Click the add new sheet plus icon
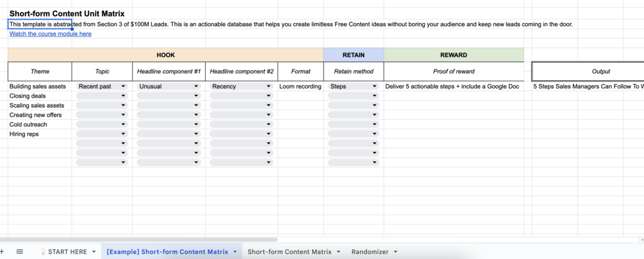The image size is (644, 259). (x=2, y=252)
